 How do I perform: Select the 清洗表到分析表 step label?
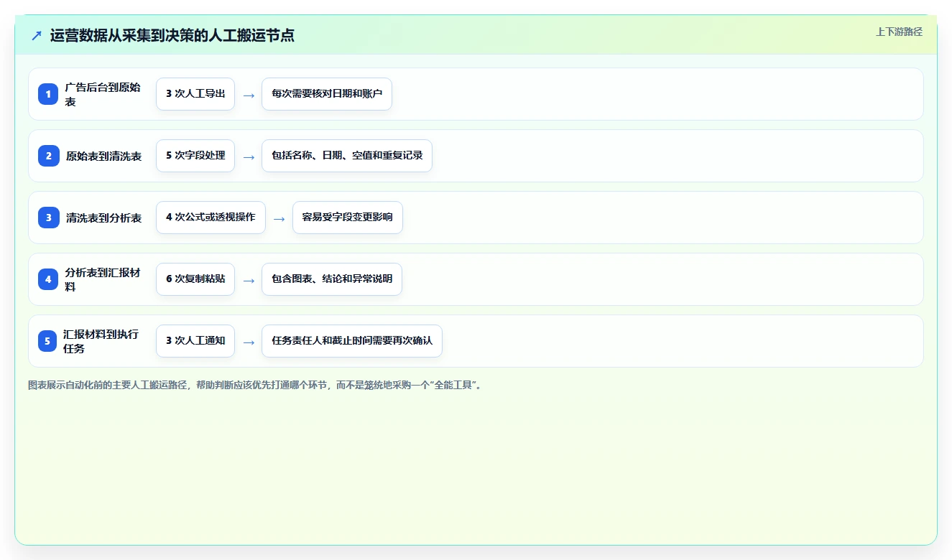click(103, 218)
